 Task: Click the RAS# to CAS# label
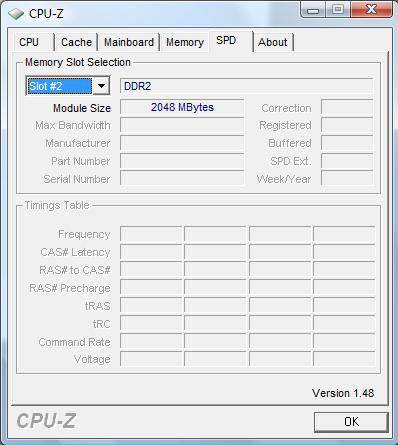click(75, 270)
